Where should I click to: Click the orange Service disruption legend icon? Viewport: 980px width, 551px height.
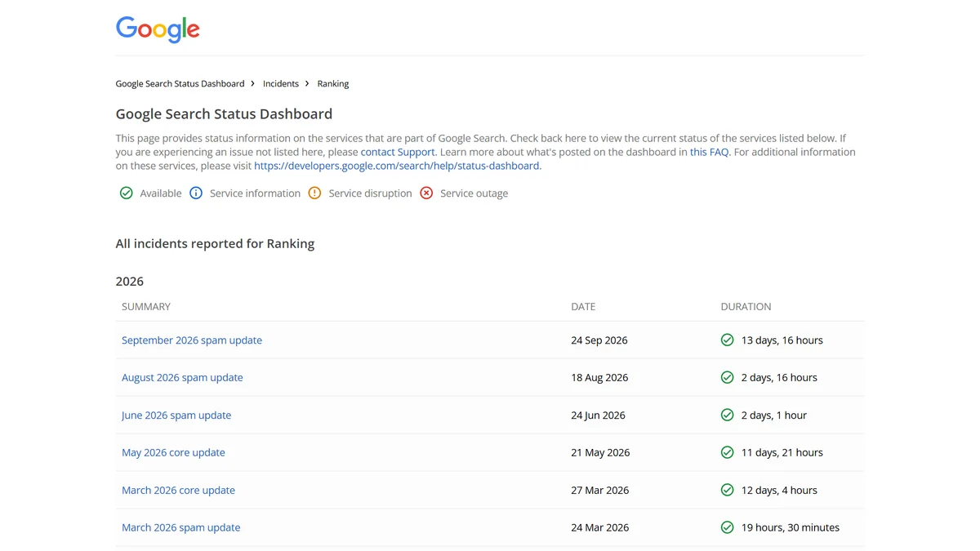click(x=314, y=193)
